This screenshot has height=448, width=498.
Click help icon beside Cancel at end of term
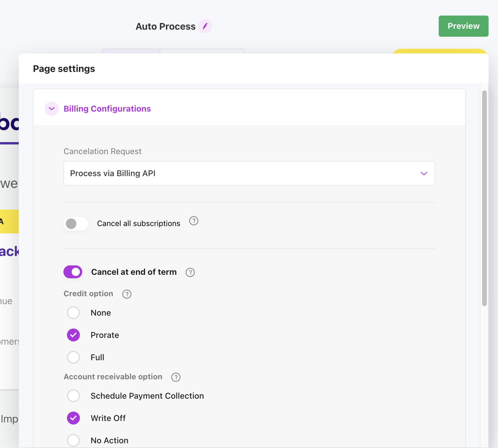click(x=190, y=272)
